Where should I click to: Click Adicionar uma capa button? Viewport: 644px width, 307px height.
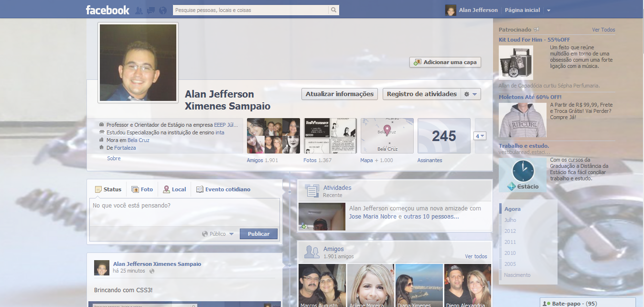(x=445, y=62)
